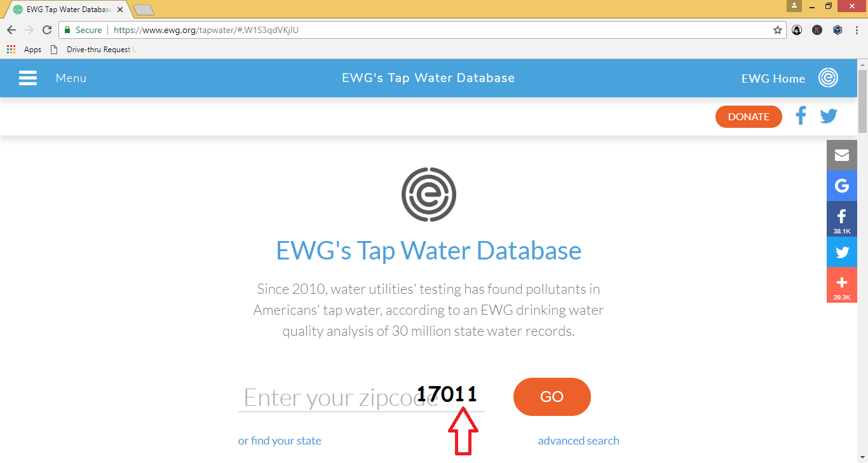Share with the Google sidebar icon
868x463 pixels.
pyautogui.click(x=842, y=186)
